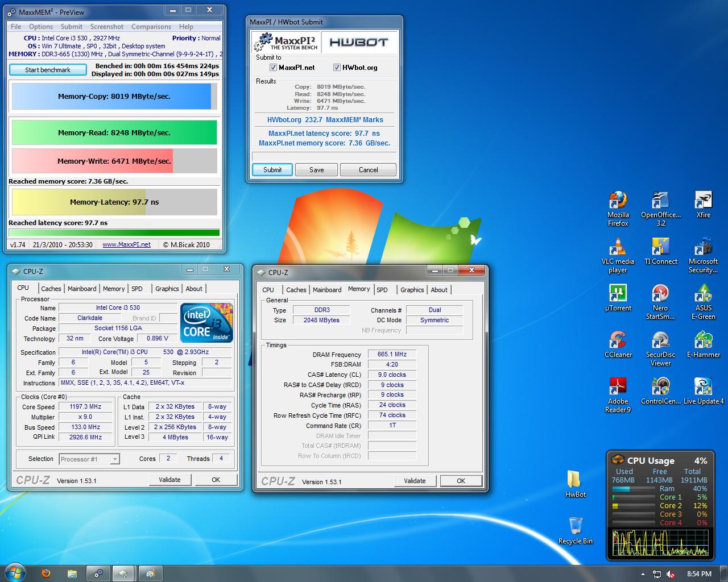728x582 pixels.
Task: Click the HWBOT logo in submit dialog
Action: click(x=358, y=42)
